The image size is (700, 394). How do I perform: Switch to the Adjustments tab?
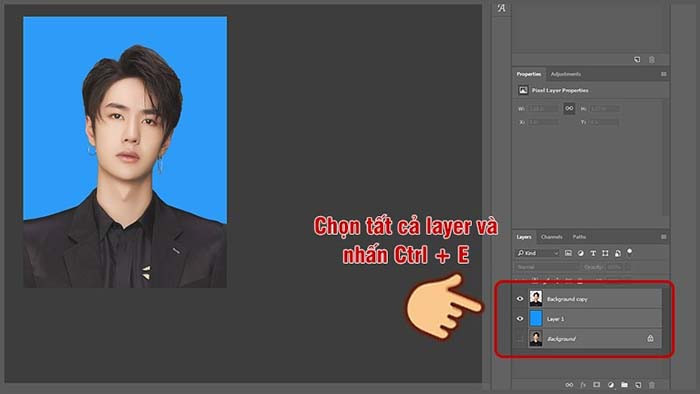(566, 74)
